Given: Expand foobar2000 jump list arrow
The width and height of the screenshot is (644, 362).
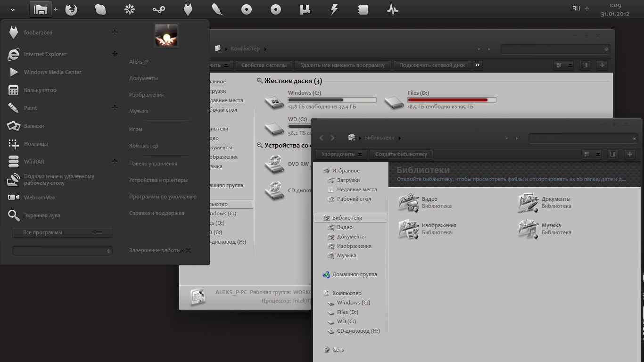Looking at the screenshot, I should coord(114,32).
